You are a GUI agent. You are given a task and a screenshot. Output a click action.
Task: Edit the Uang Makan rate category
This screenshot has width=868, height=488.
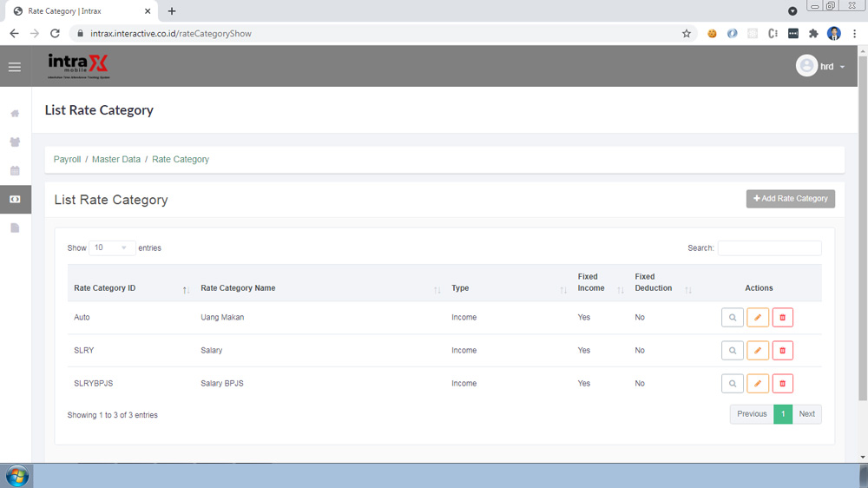click(758, 318)
